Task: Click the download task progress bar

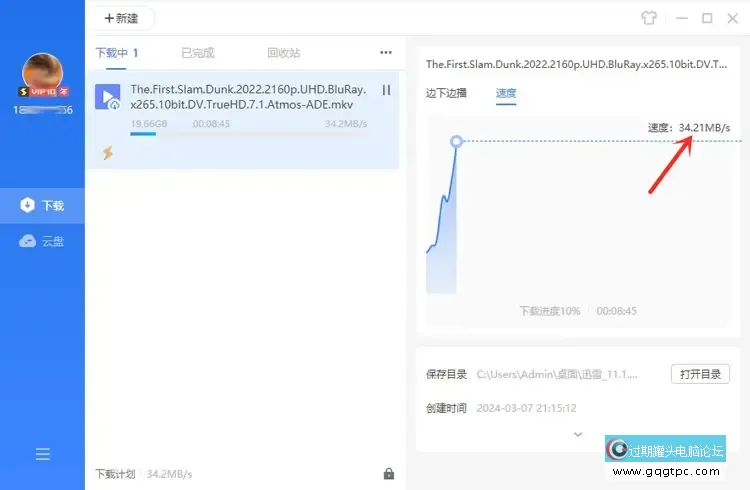Action: pos(249,134)
